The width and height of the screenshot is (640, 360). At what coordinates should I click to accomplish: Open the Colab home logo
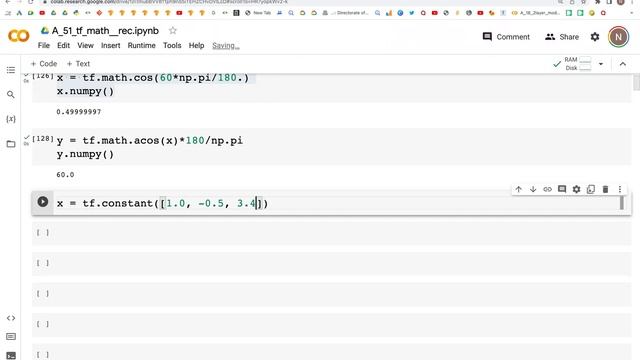[18, 36]
